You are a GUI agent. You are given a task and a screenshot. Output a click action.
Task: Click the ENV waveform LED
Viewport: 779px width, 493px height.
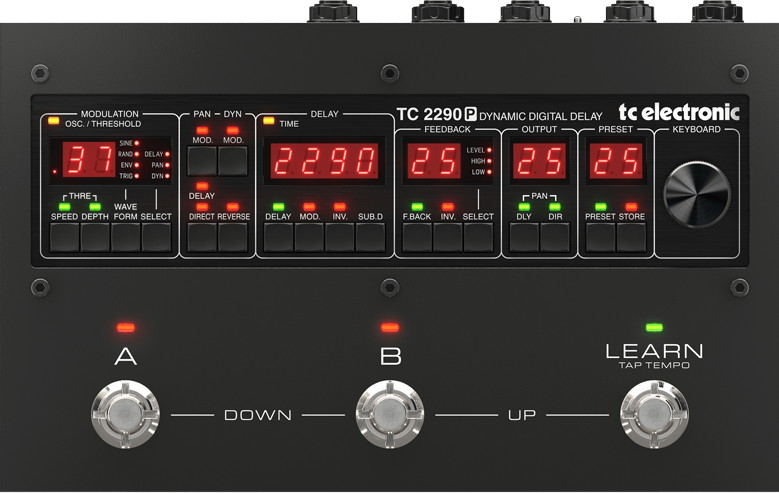[x=137, y=165]
